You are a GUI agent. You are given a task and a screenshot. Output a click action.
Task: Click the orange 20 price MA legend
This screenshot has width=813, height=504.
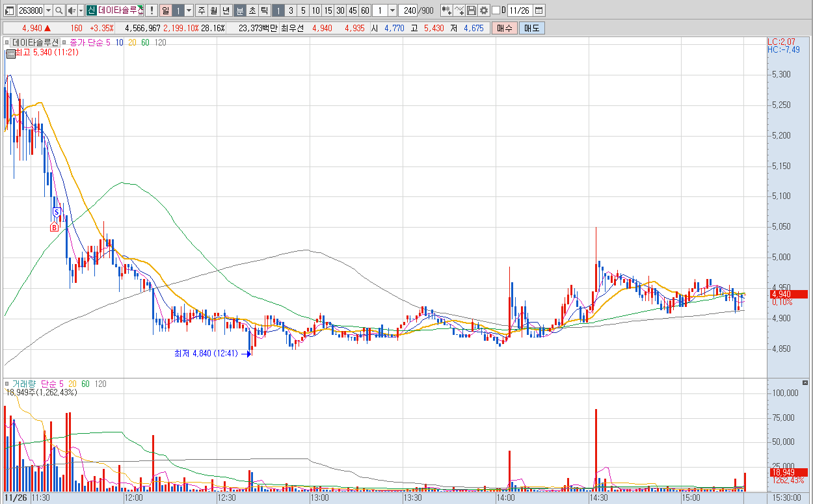tap(133, 42)
